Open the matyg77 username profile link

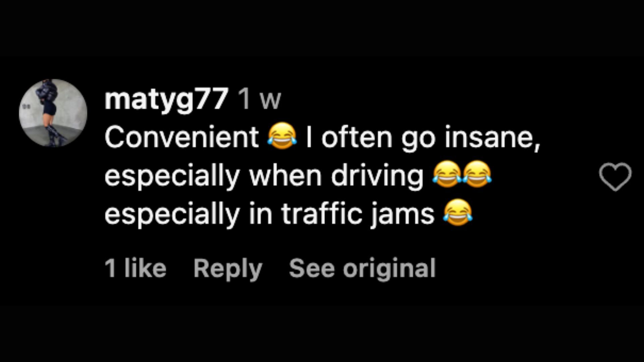pyautogui.click(x=166, y=100)
